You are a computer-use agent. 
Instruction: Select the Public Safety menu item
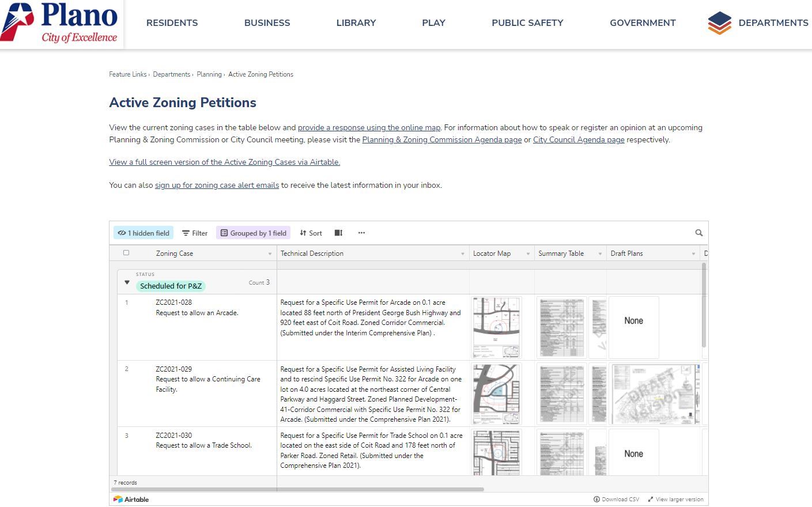coord(527,23)
